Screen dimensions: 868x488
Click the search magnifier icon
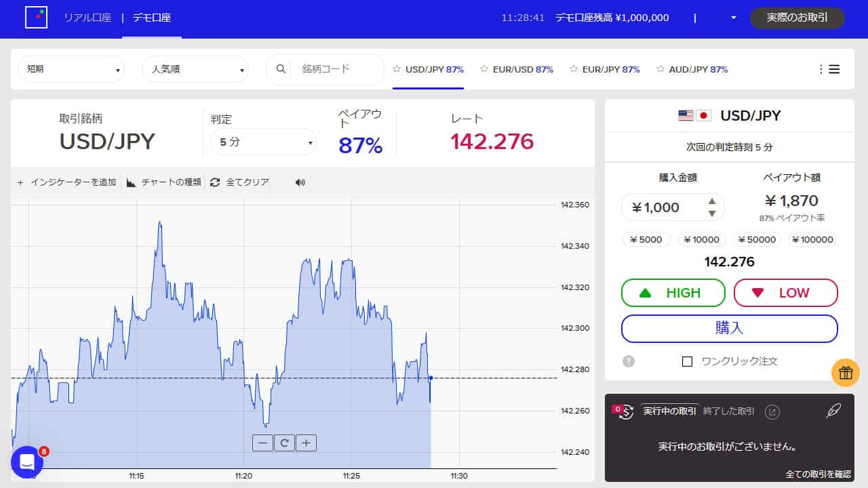pyautogui.click(x=280, y=69)
